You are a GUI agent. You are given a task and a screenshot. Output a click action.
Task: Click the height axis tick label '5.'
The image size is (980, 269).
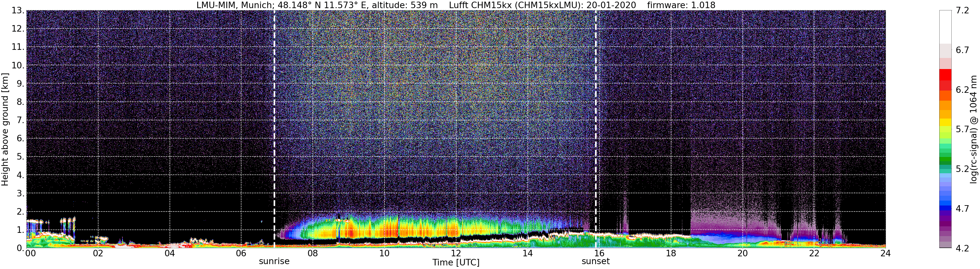(21, 157)
